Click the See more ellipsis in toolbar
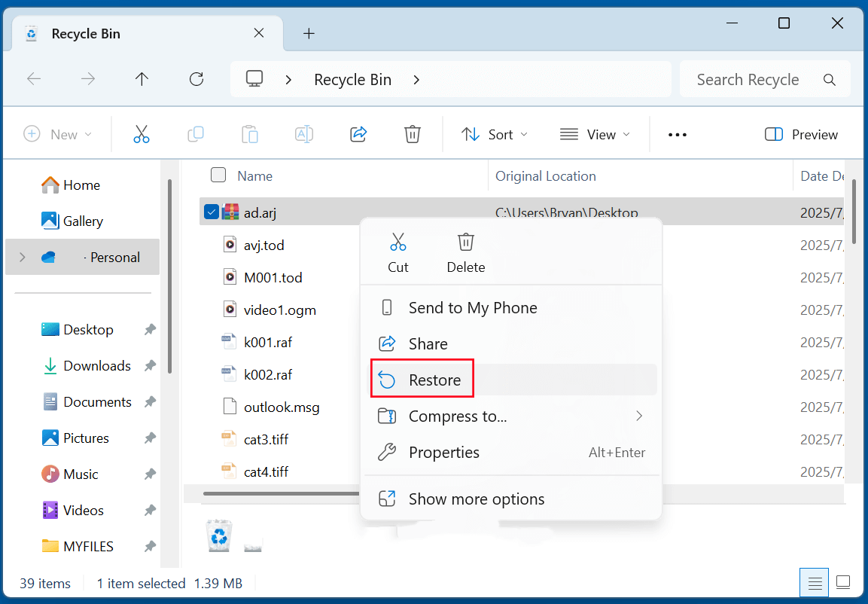The height and width of the screenshot is (604, 868). click(x=677, y=134)
